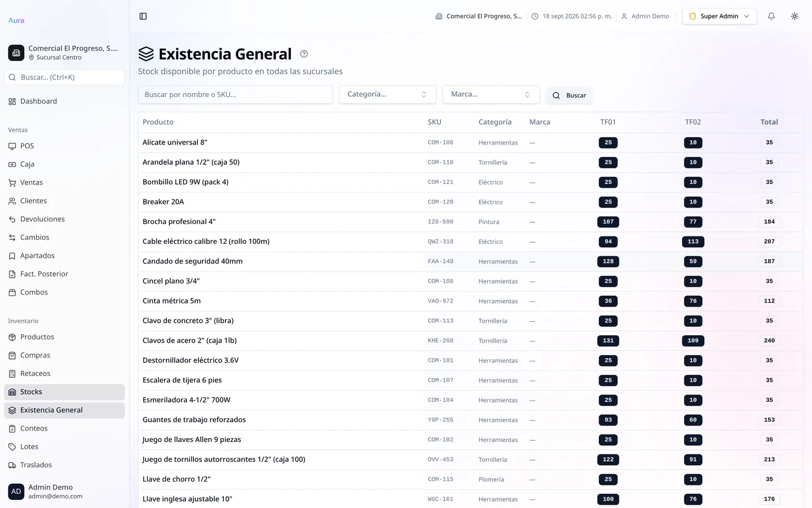Click the Lotes tag icon
The height and width of the screenshot is (508, 812).
[x=12, y=447]
